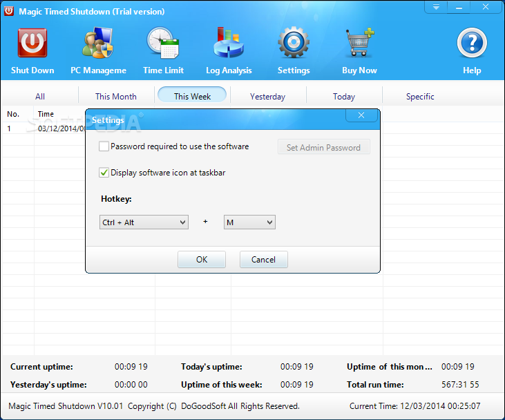This screenshot has height=420, width=505.
Task: Click the 03/12/2014 time cell
Action: coord(61,128)
